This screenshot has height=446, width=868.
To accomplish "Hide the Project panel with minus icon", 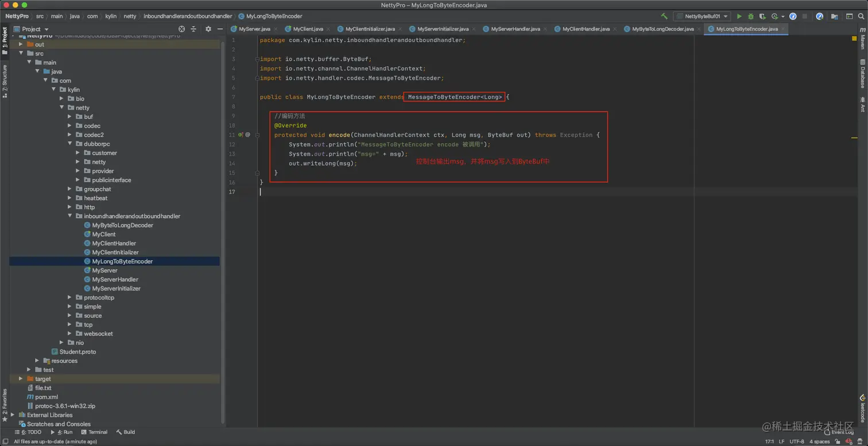I will pyautogui.click(x=220, y=29).
